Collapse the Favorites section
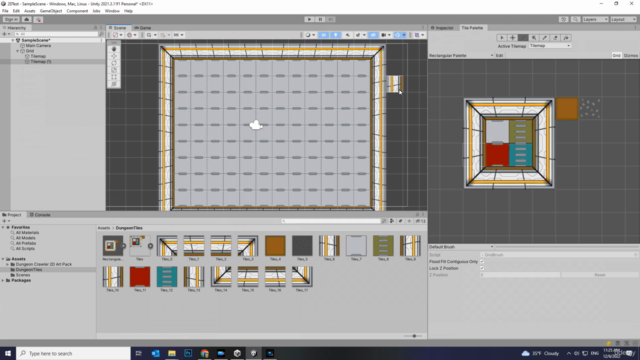 pyautogui.click(x=3, y=227)
